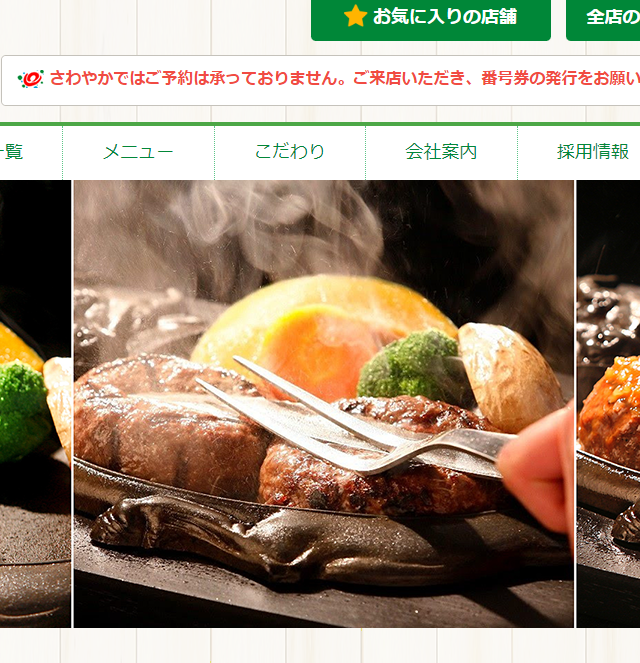
Task: Show the next slide on the right edge
Action: pyautogui.click(x=608, y=404)
